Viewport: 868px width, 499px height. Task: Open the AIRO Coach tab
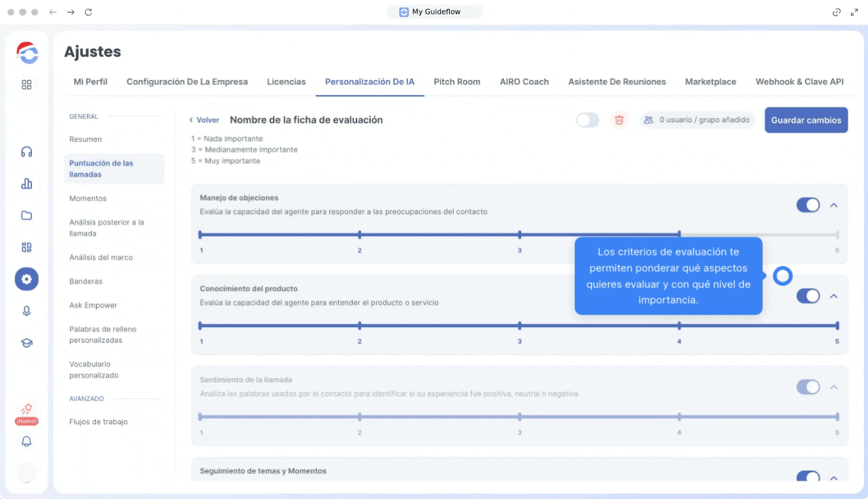click(x=524, y=82)
